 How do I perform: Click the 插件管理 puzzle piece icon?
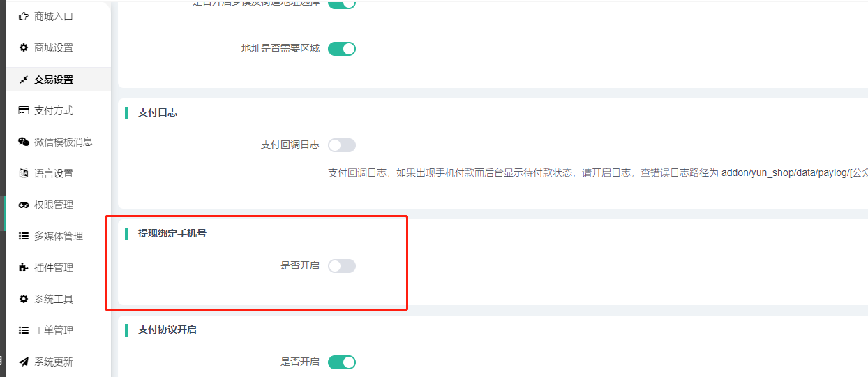pyautogui.click(x=24, y=267)
